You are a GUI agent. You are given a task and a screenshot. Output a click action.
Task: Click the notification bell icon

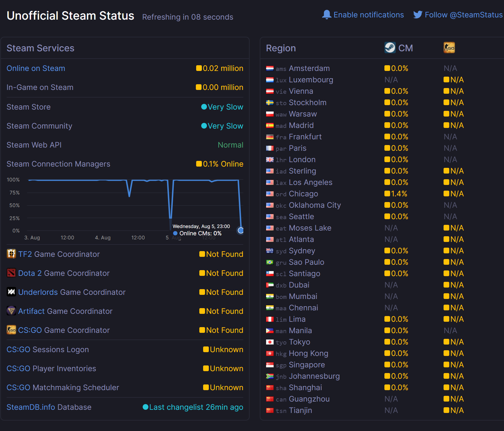327,14
